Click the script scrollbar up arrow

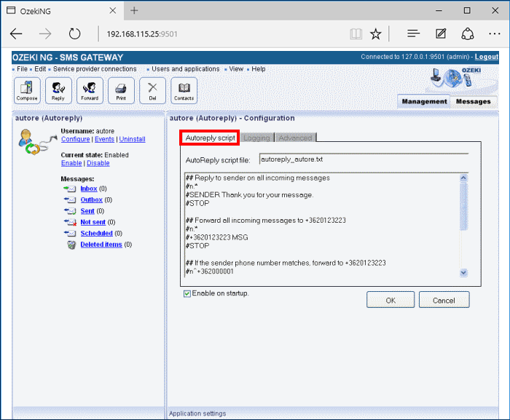coord(463,178)
